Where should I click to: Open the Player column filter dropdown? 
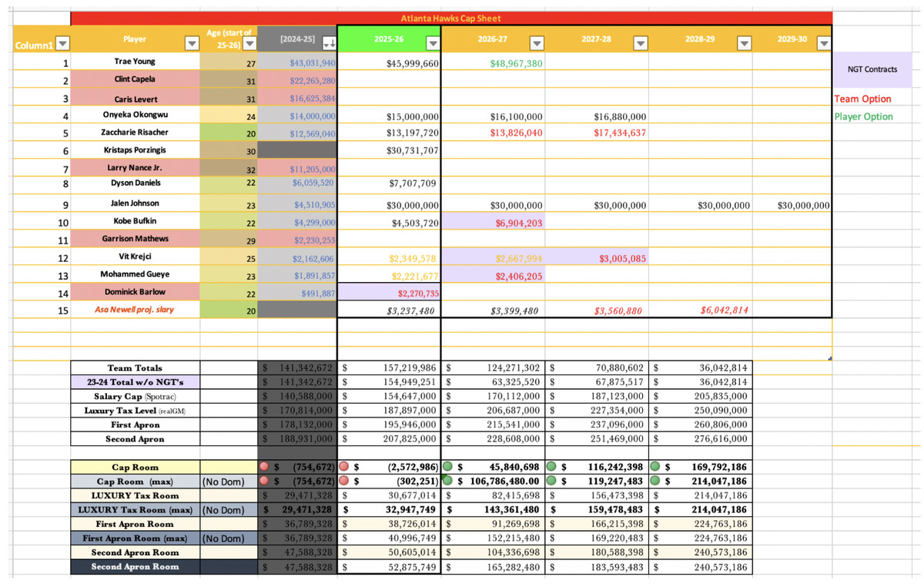pyautogui.click(x=190, y=44)
